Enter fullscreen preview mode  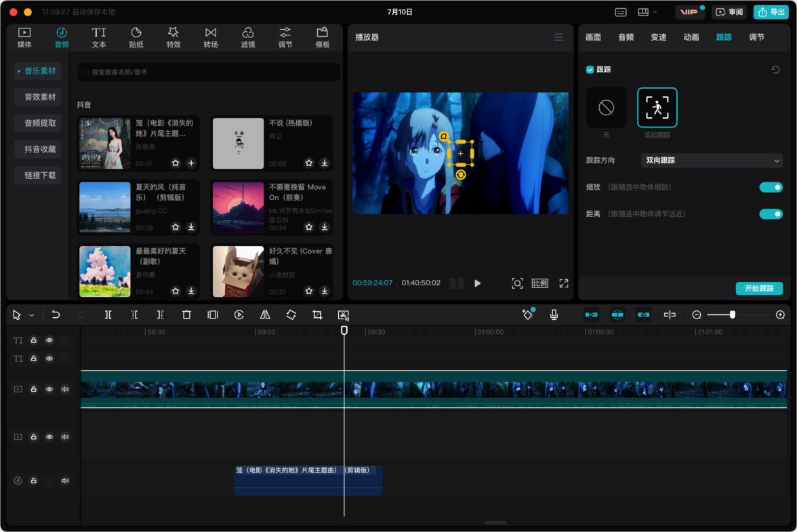point(564,283)
